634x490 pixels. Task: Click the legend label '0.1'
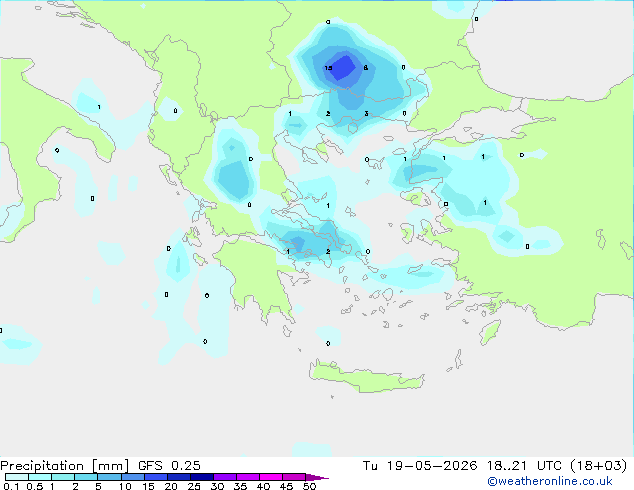click(11, 486)
